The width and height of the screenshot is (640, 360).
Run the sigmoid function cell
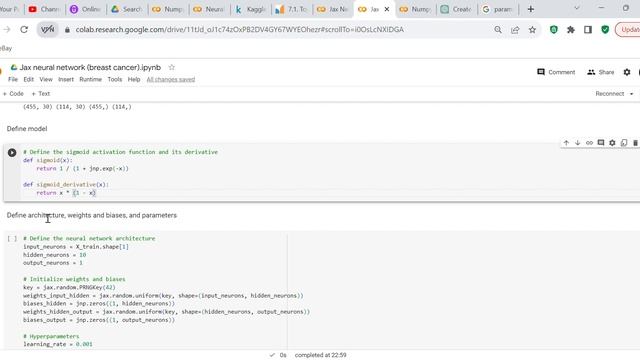[12, 152]
